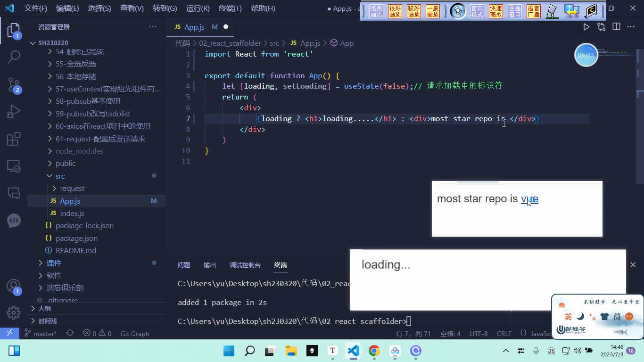Click Git Graph in the status bar

[x=135, y=333]
